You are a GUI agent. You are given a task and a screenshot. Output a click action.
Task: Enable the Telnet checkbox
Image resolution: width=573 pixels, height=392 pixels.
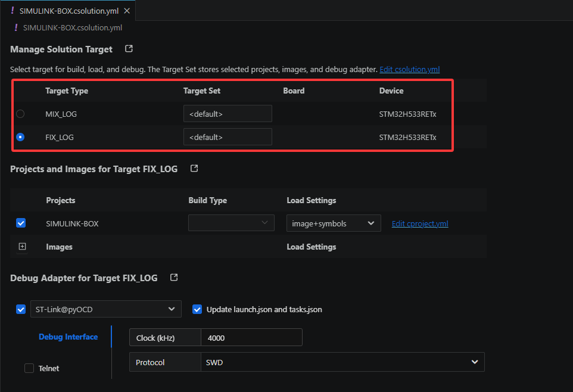pos(29,368)
